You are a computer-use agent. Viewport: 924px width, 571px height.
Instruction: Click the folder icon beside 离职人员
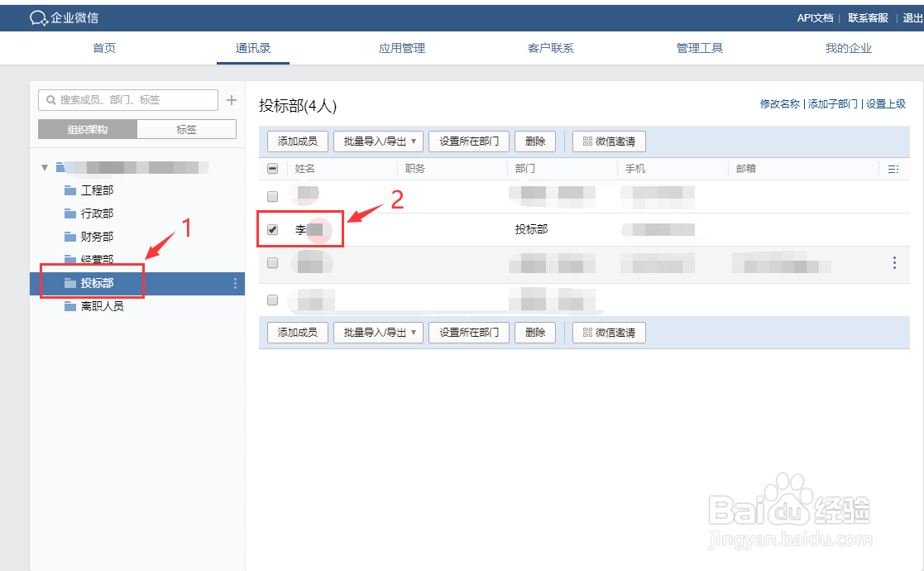click(69, 305)
